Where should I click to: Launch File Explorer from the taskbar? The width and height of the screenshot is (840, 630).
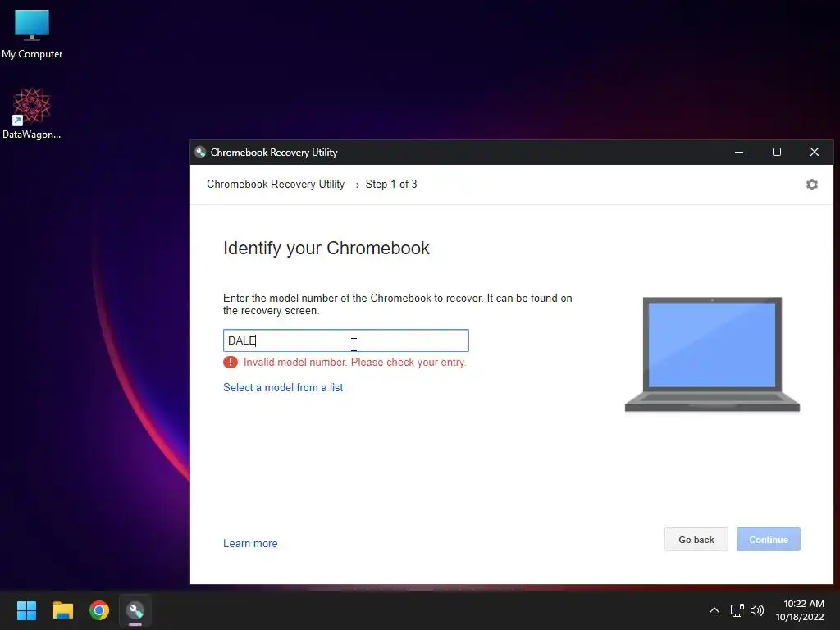coord(62,610)
